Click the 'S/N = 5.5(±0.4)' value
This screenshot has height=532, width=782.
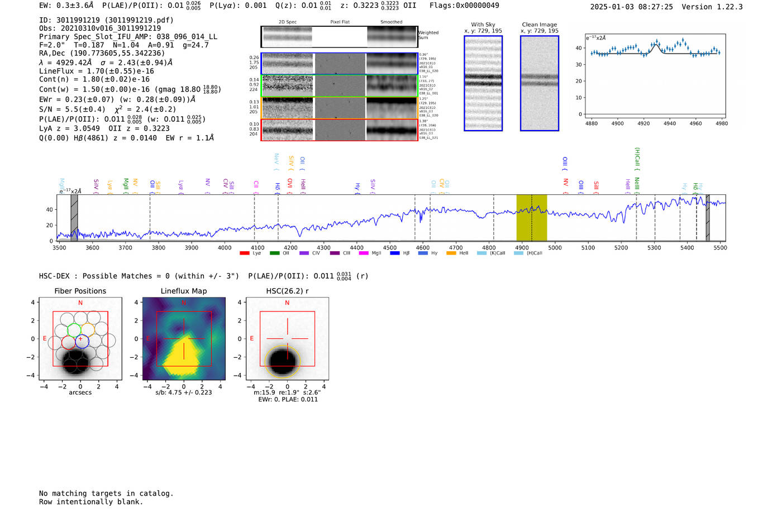72,109
